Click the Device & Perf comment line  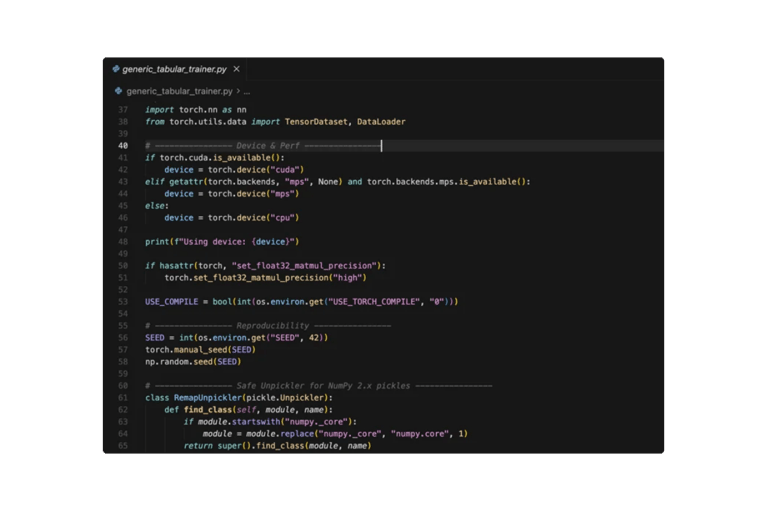tap(263, 146)
